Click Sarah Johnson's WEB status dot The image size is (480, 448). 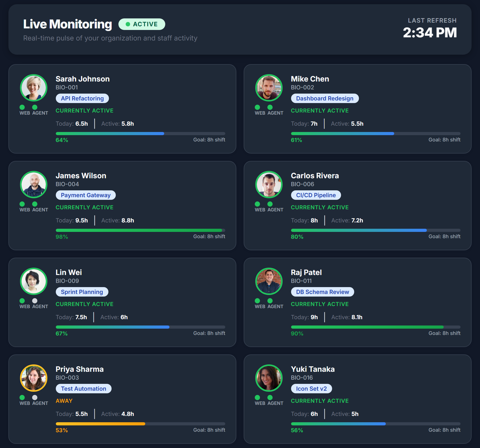[22, 107]
